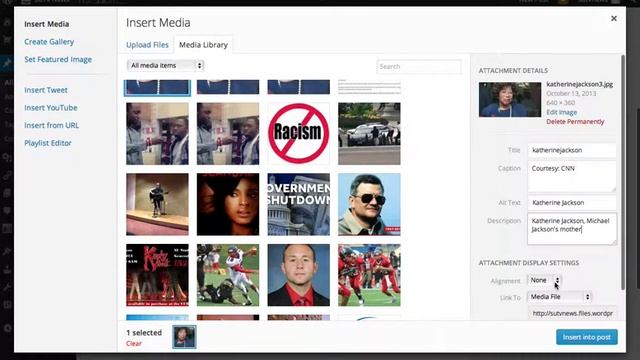The width and height of the screenshot is (640, 360).
Task: Select the man with sunglasses thumbnail
Action: [369, 204]
